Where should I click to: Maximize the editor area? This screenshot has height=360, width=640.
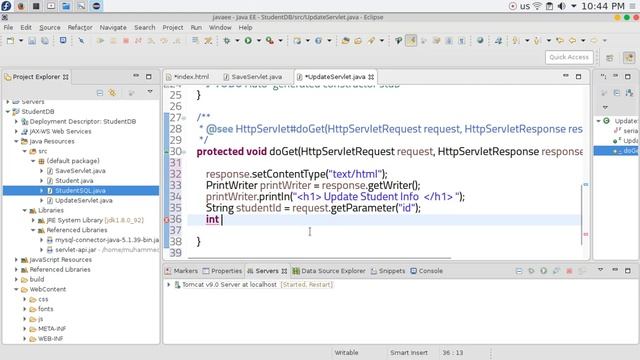pyautogui.click(x=578, y=76)
